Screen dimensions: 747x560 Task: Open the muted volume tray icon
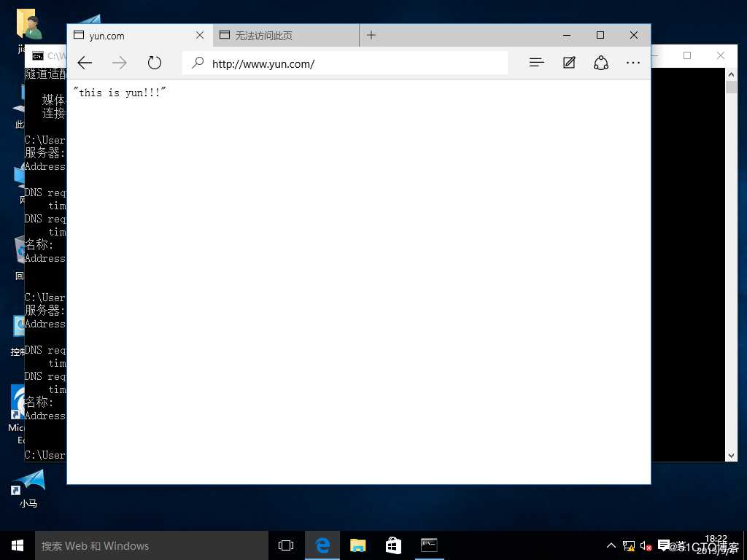[646, 545]
